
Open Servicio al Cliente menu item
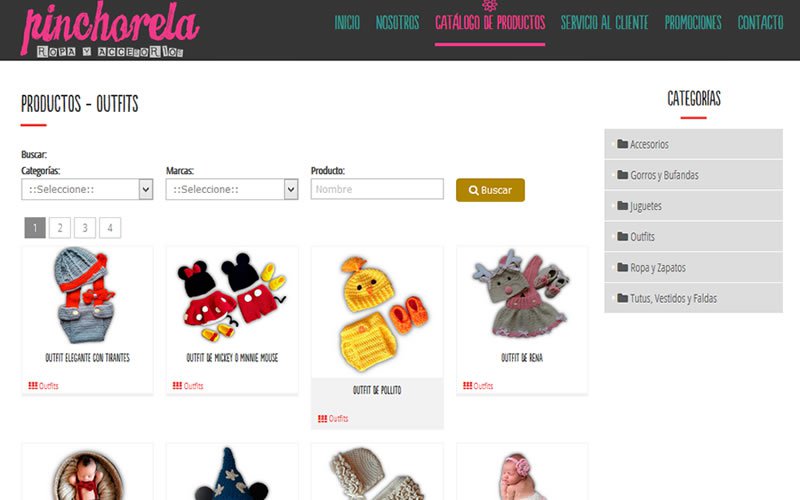pyautogui.click(x=605, y=22)
